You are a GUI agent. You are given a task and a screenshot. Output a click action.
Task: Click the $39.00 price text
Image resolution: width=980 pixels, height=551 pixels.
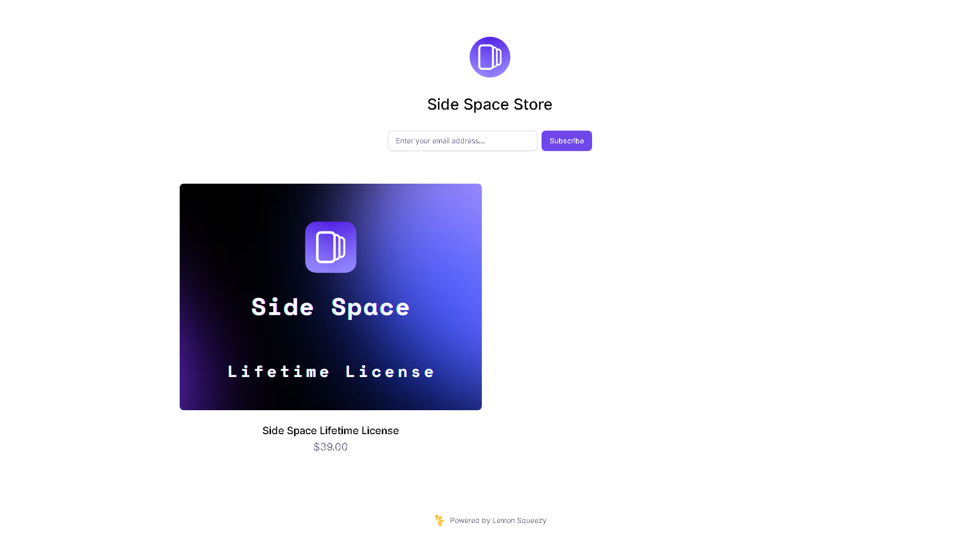331,447
